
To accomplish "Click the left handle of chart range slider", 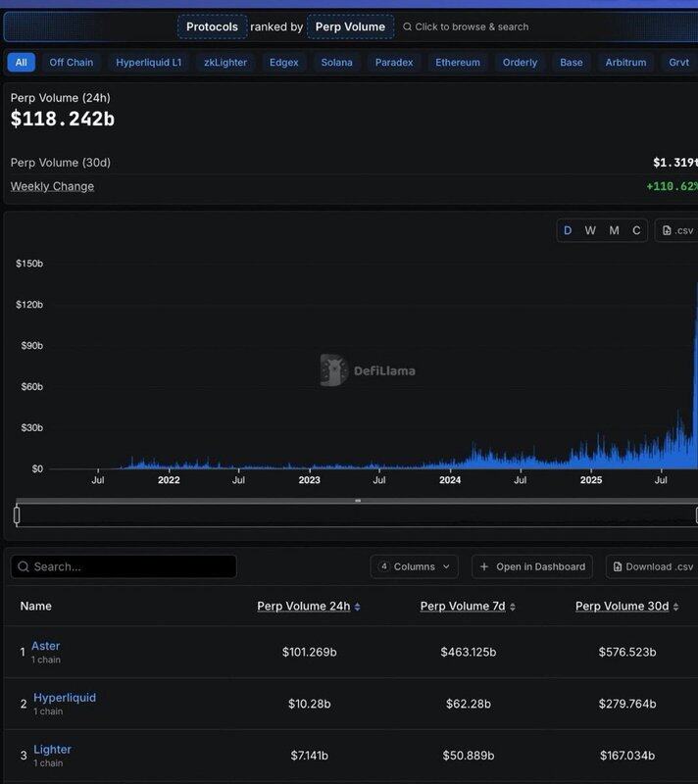I will coord(17,514).
